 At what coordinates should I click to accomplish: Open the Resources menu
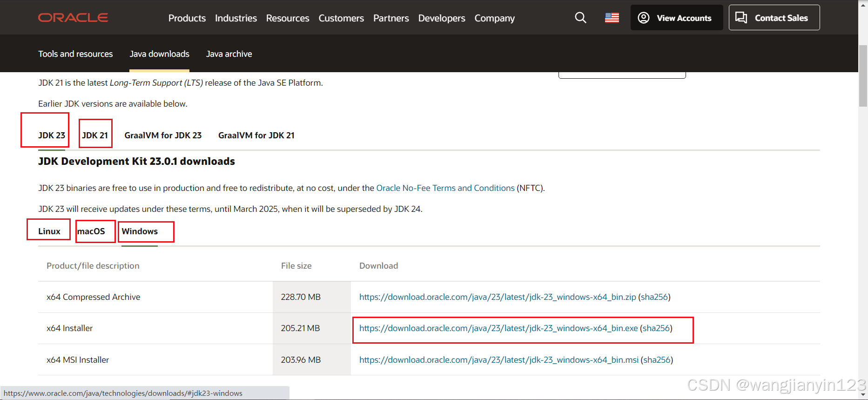pyautogui.click(x=288, y=18)
